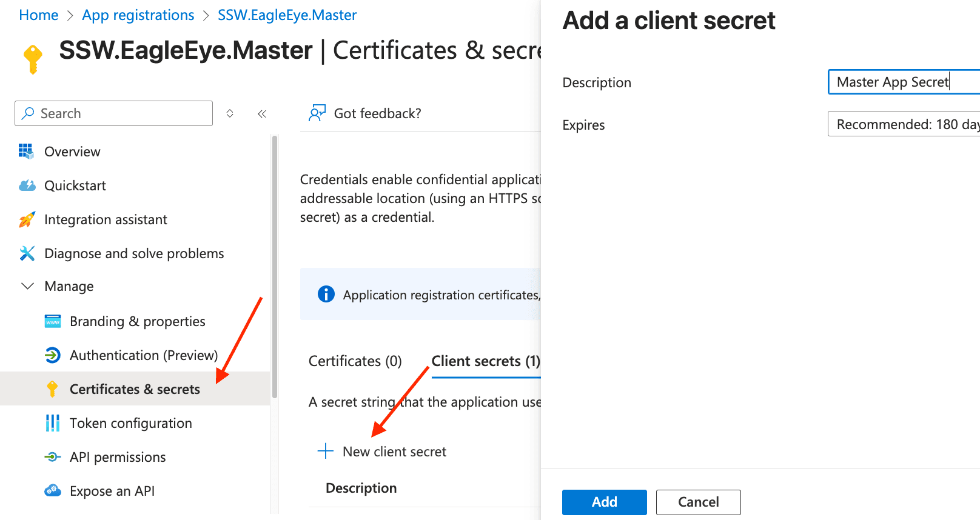This screenshot has height=520, width=980.
Task: Click the Token configuration bars icon
Action: tap(53, 423)
